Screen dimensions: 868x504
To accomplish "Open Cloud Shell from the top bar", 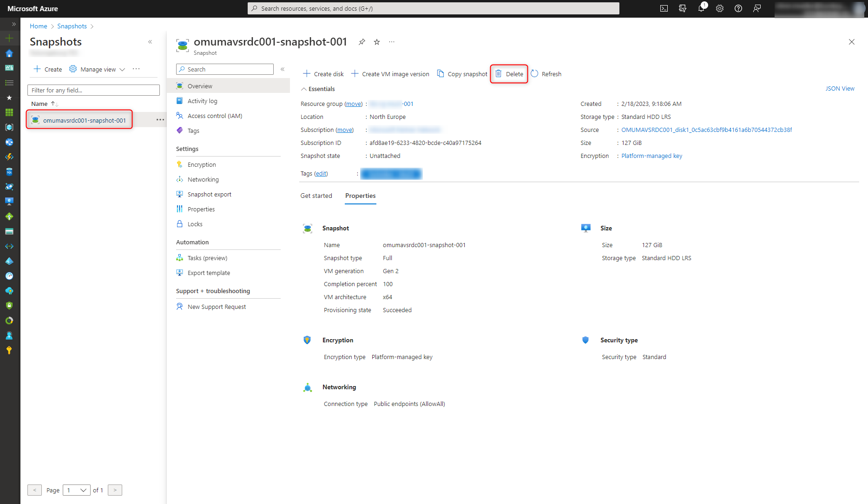I will pyautogui.click(x=664, y=8).
